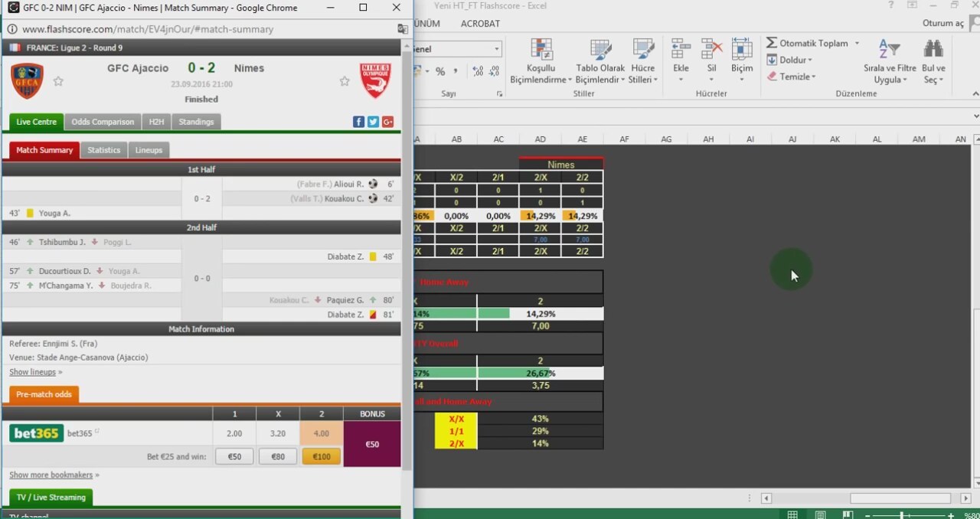Share match via Twitter icon
The width and height of the screenshot is (980, 519).
point(373,122)
